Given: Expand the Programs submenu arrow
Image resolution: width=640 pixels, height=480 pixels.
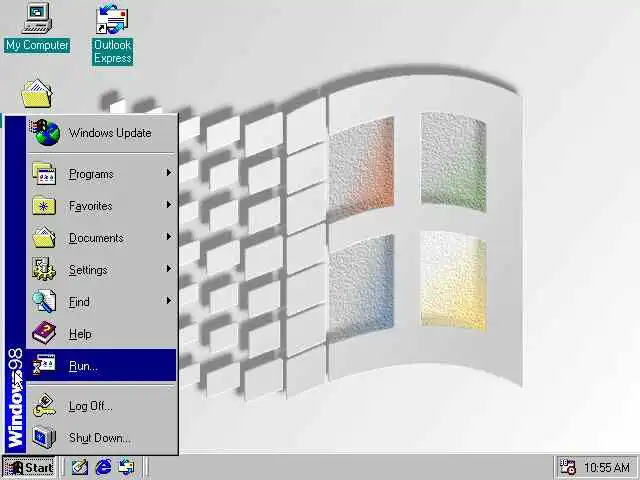Looking at the screenshot, I should click(169, 173).
